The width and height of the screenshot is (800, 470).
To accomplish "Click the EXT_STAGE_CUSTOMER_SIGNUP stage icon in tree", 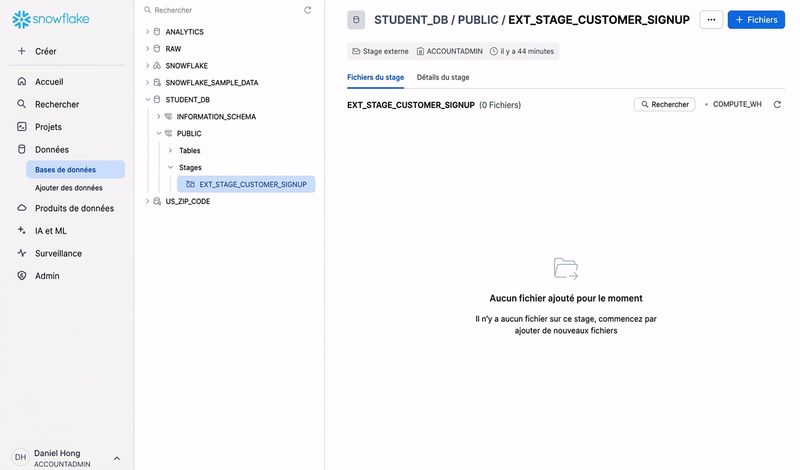I will click(x=190, y=184).
